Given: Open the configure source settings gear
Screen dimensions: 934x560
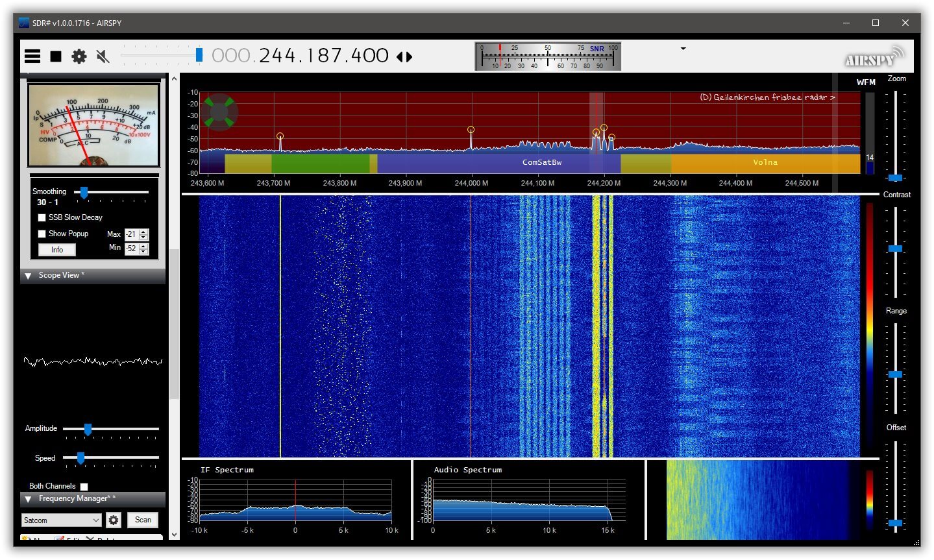Looking at the screenshot, I should [79, 56].
